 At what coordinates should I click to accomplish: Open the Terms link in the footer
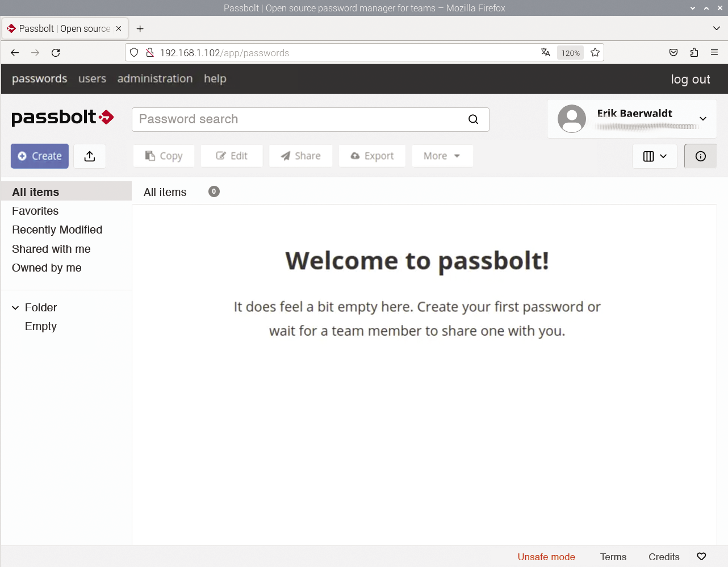(x=613, y=557)
